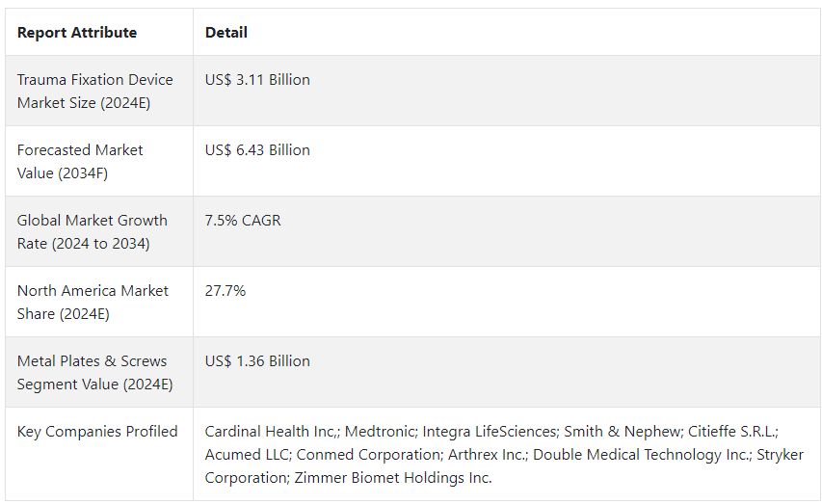The height and width of the screenshot is (504, 822).
Task: Click the Acumed LLC company name
Action: 247,454
